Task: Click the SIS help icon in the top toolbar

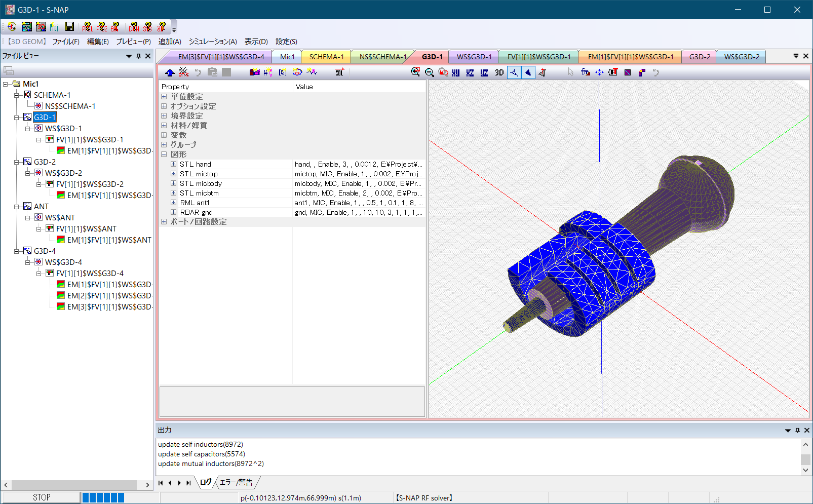Action: [x=147, y=27]
